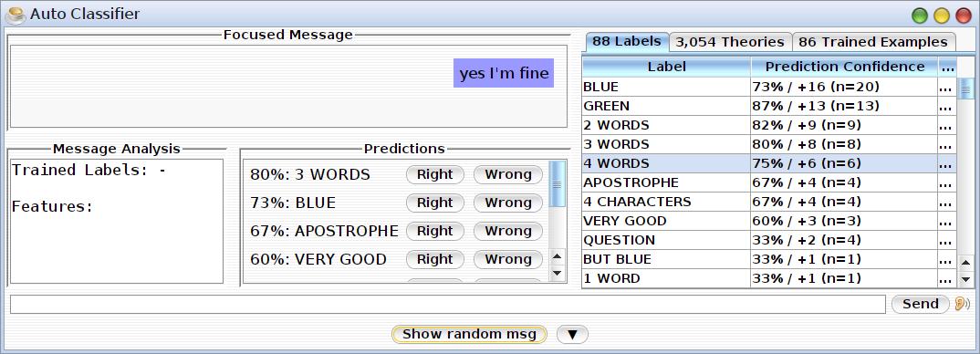980x354 pixels.
Task: Mark APOSTROPHE prediction as Right
Action: (435, 231)
